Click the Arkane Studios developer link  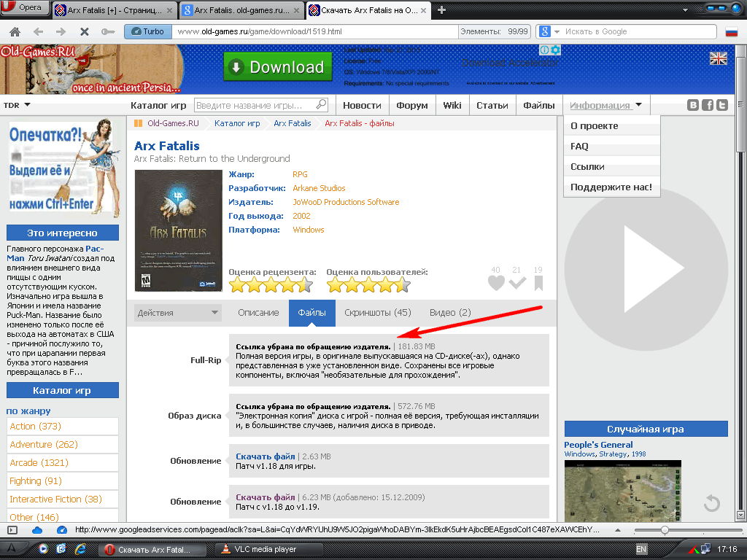[x=319, y=188]
